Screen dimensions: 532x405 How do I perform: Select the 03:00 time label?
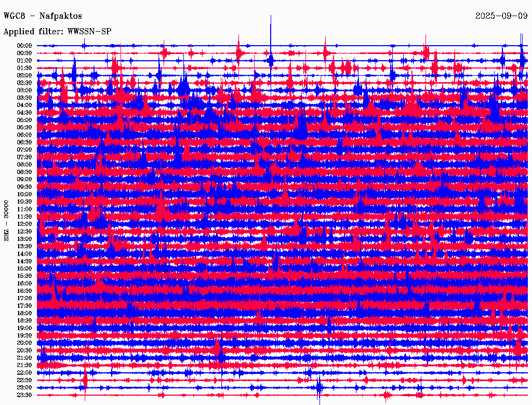(24, 90)
